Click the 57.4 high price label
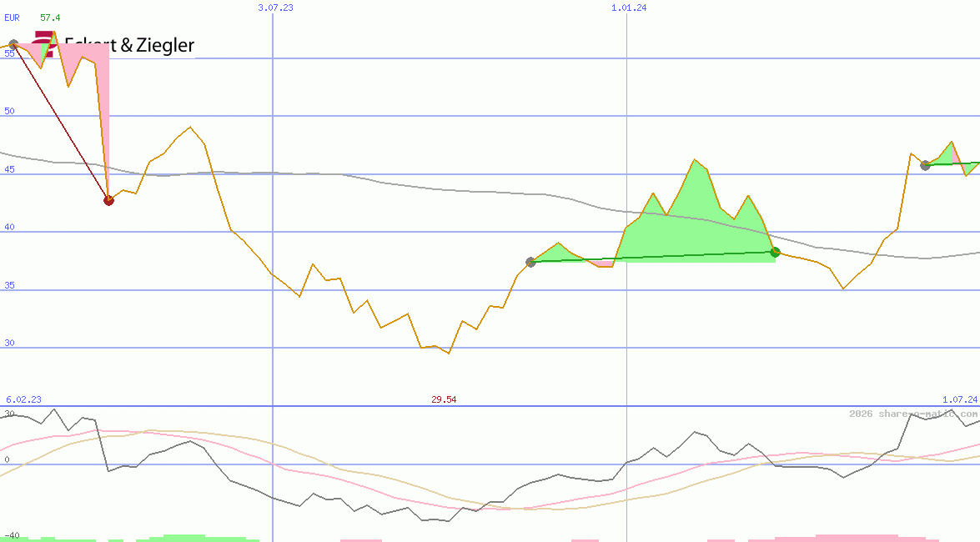This screenshot has width=980, height=542. [x=50, y=18]
